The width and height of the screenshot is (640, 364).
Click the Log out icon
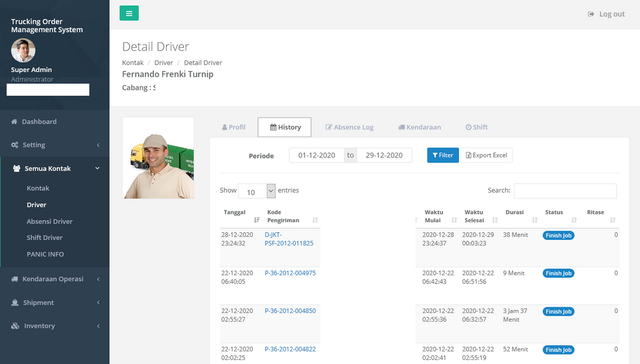pyautogui.click(x=591, y=14)
